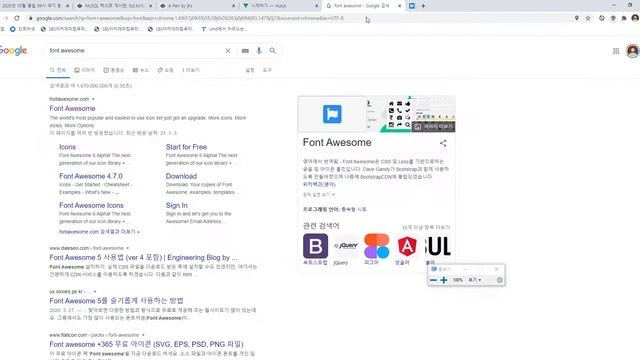Close the Magnifier toolbar window
640x360 pixels.
[x=497, y=269]
